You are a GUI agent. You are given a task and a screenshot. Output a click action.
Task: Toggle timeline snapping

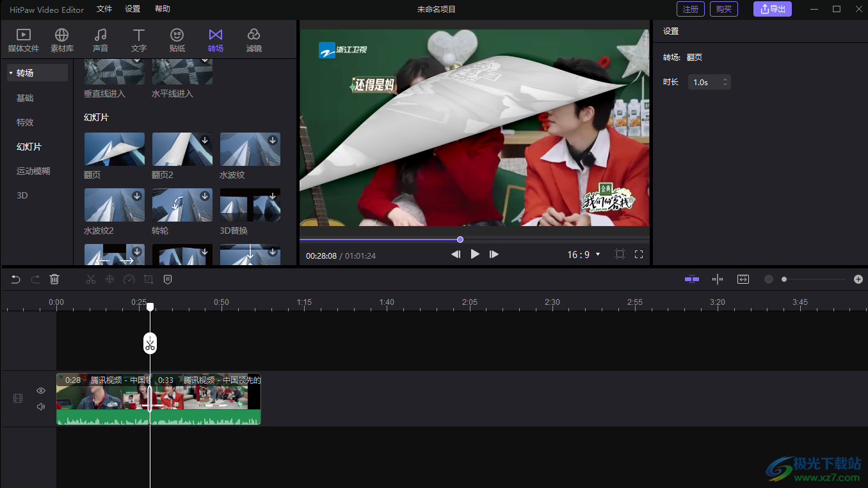click(x=692, y=279)
